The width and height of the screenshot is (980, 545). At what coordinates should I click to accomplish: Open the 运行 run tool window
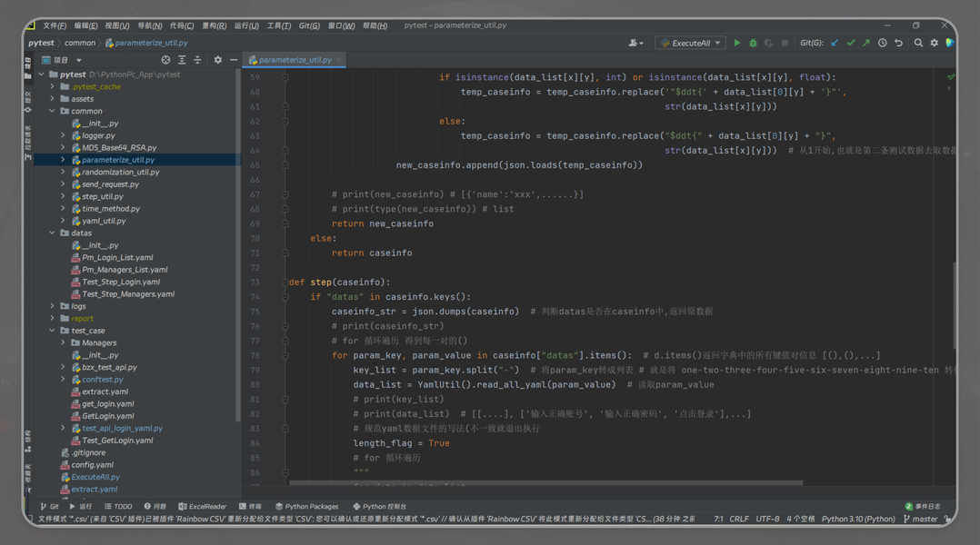coord(81,506)
